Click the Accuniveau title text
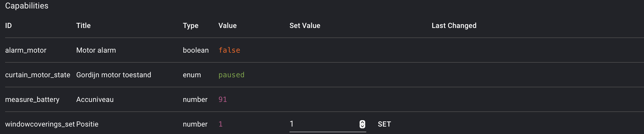The image size is (644, 134). pos(95,100)
